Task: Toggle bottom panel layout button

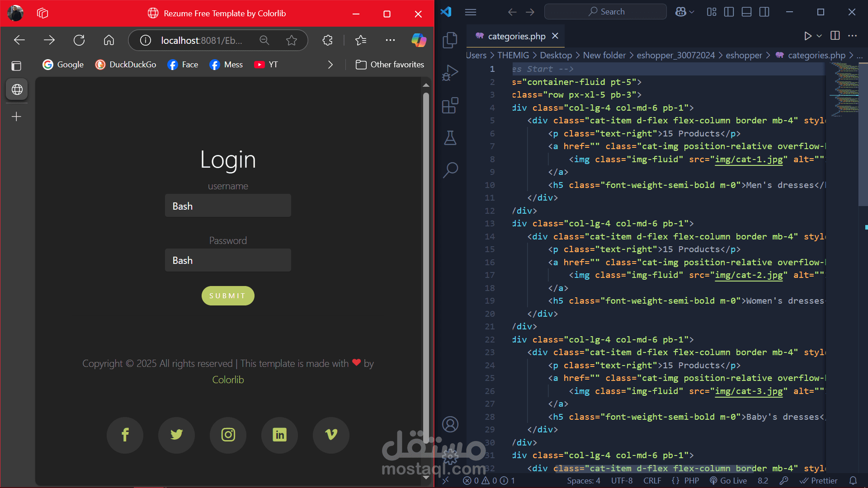Action: pos(746,12)
